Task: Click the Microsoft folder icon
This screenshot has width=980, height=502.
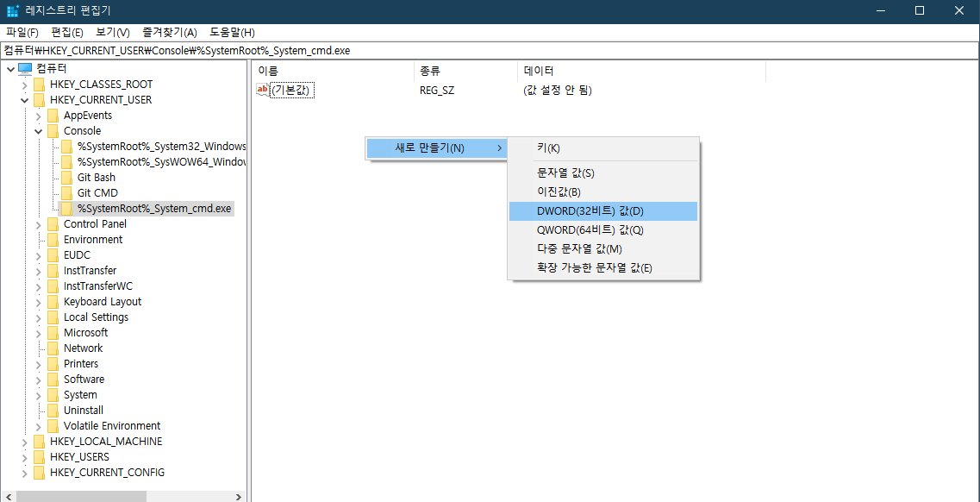Action: pyautogui.click(x=53, y=333)
